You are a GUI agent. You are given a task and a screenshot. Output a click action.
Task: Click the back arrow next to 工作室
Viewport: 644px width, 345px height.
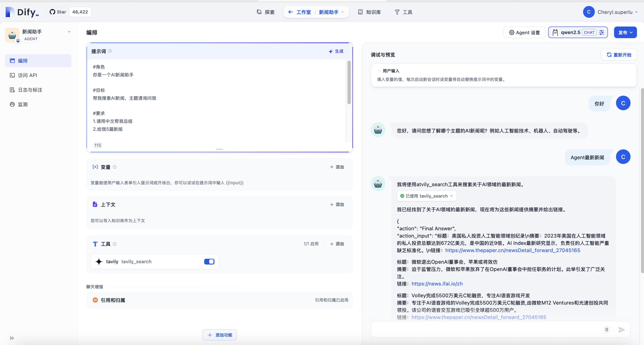coord(290,12)
